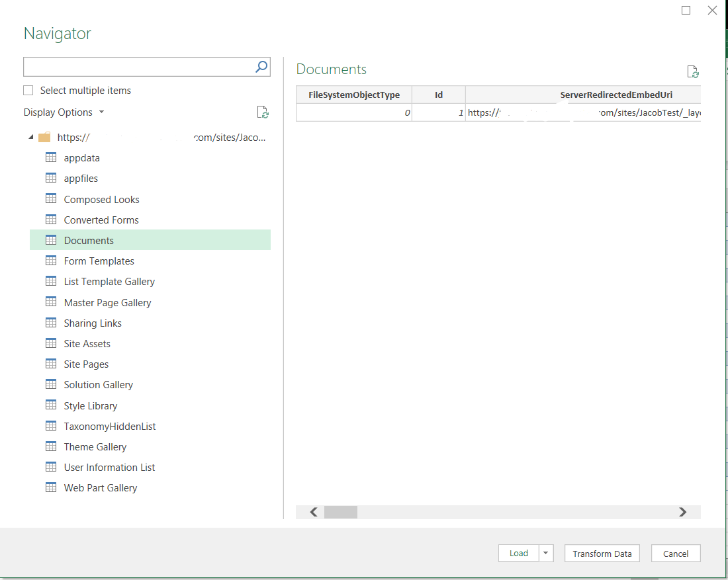Viewport: 728px width, 580px height.
Task: Click the TaxonomyHiddenList table icon
Action: (51, 426)
